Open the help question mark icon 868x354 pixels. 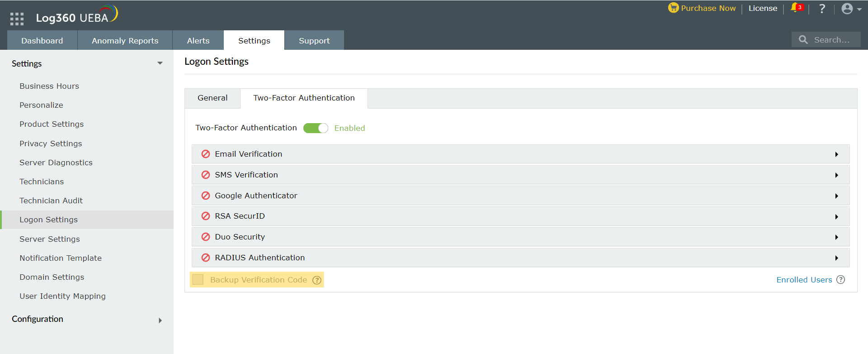(x=822, y=9)
